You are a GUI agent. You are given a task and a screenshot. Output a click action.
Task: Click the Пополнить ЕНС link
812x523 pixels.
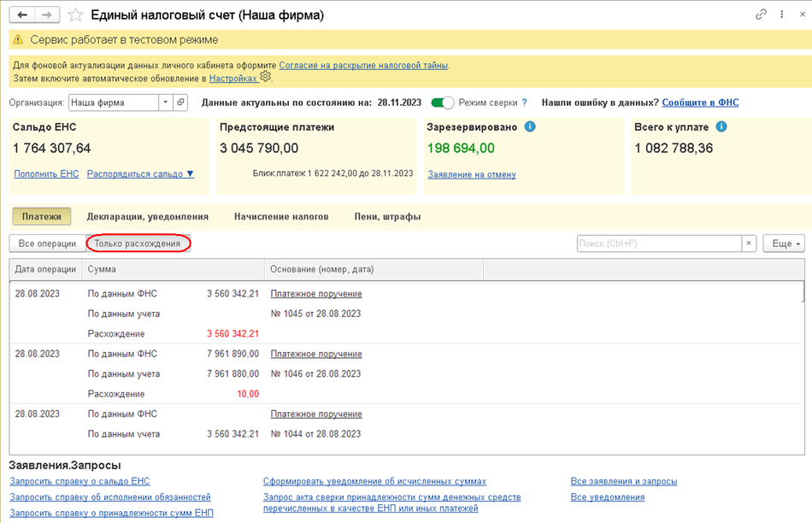coord(46,173)
